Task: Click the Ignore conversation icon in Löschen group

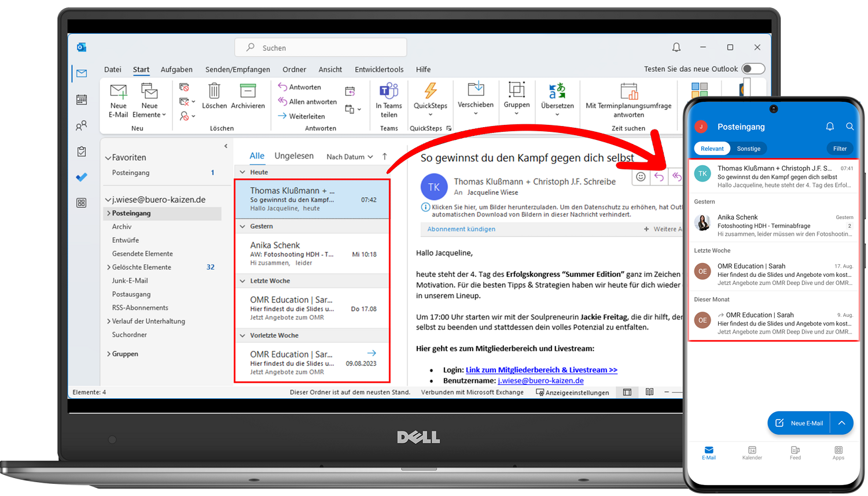Action: pyautogui.click(x=184, y=87)
